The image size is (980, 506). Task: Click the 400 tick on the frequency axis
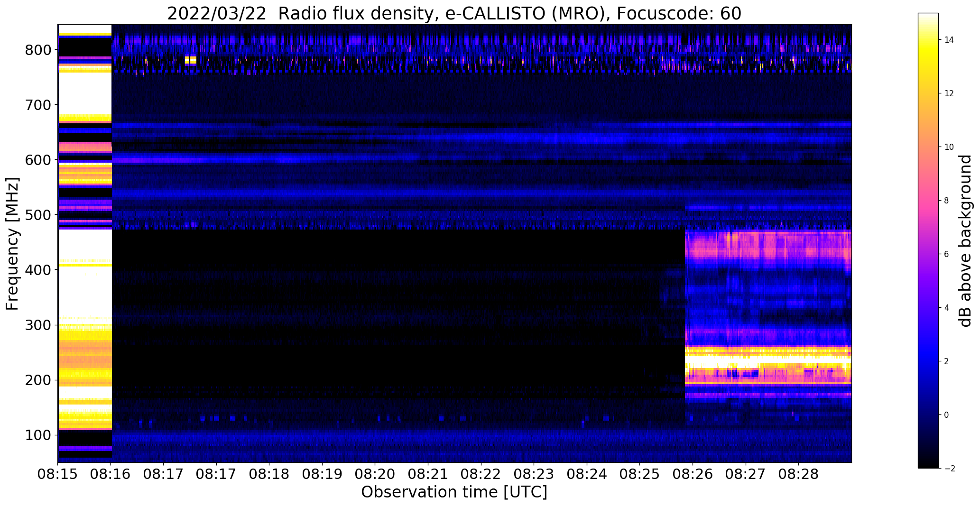pyautogui.click(x=38, y=270)
